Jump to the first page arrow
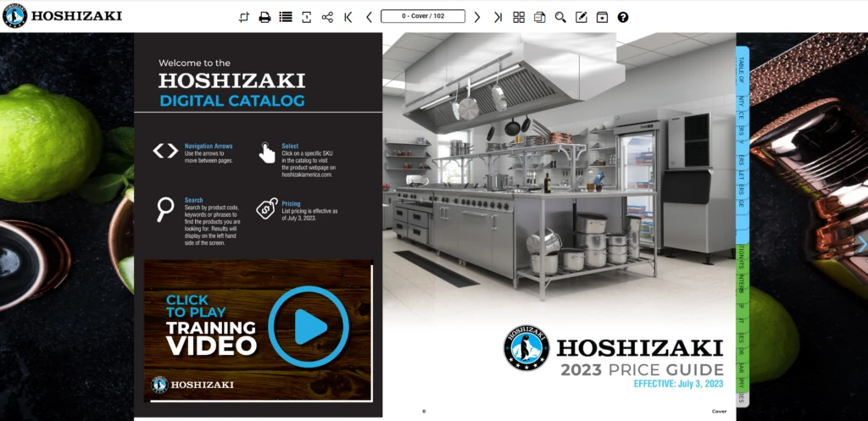 click(348, 17)
